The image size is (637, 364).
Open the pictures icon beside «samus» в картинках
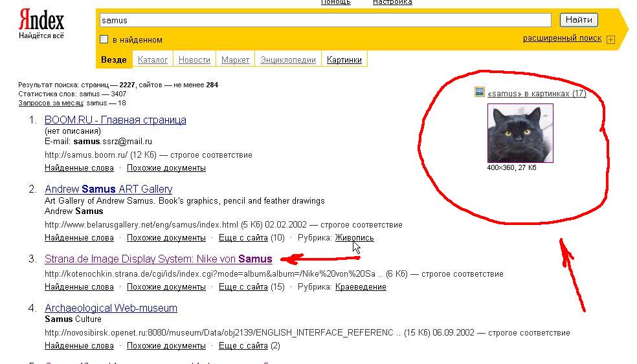click(x=480, y=92)
